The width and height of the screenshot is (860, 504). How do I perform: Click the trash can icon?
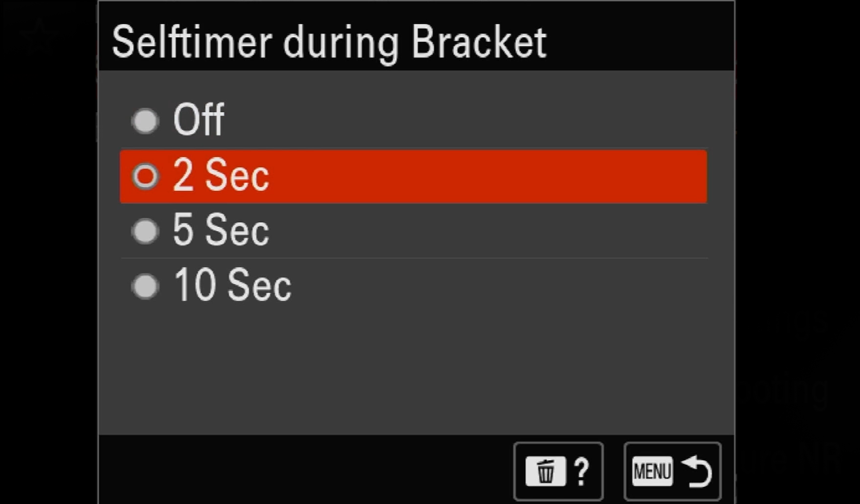(545, 472)
